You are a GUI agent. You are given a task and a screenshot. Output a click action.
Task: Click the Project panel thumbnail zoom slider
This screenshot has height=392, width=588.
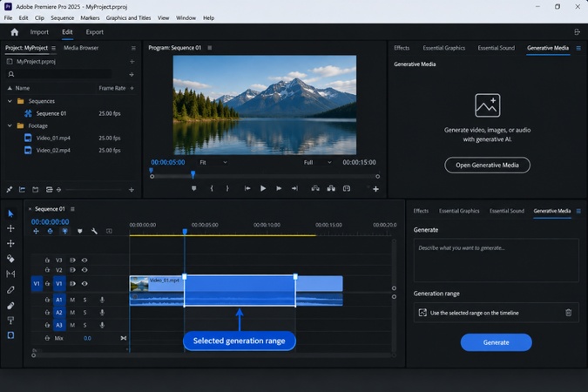coord(94,190)
